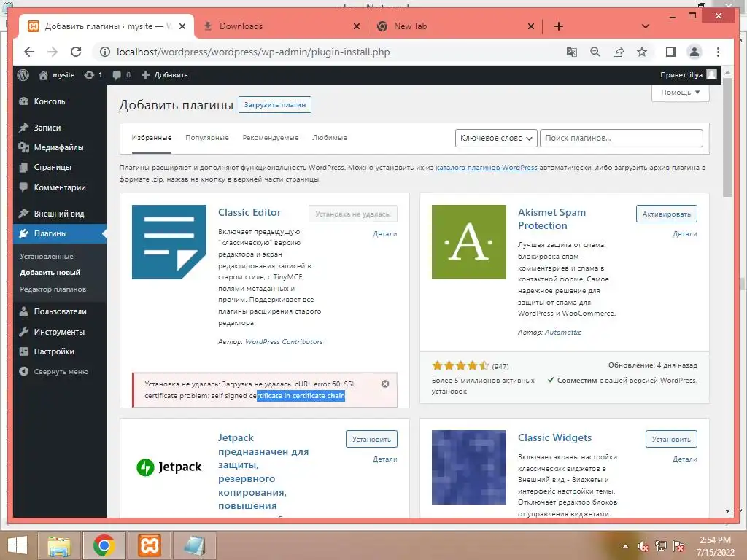Go to Добавить новый submenu item
Image resolution: width=747 pixels, height=560 pixels.
click(x=50, y=273)
